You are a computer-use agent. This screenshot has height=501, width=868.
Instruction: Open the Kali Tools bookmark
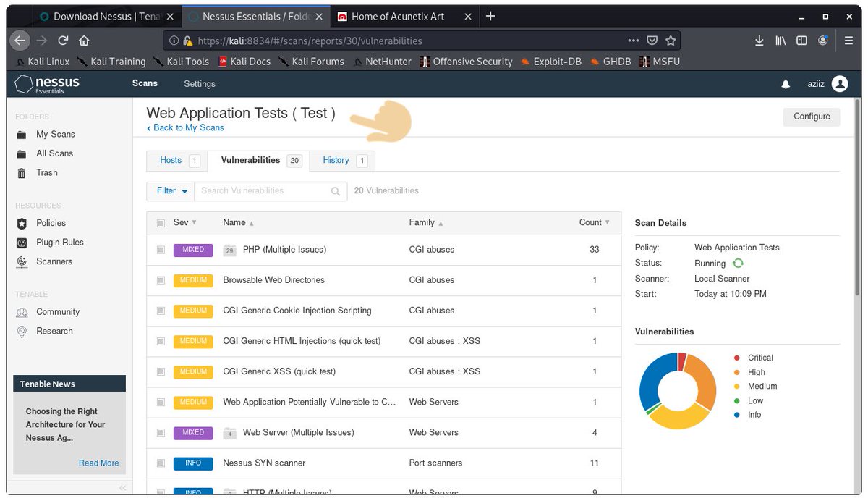pyautogui.click(x=180, y=62)
